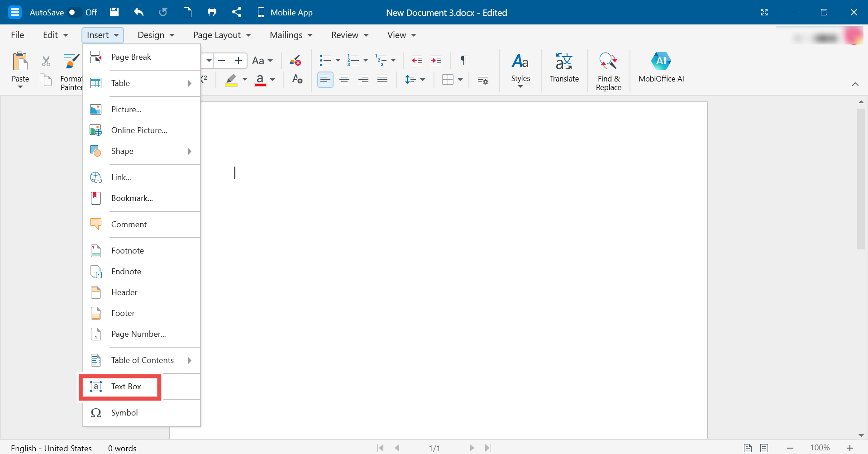The image size is (868, 454).
Task: Insert a Text Box
Action: (x=126, y=387)
